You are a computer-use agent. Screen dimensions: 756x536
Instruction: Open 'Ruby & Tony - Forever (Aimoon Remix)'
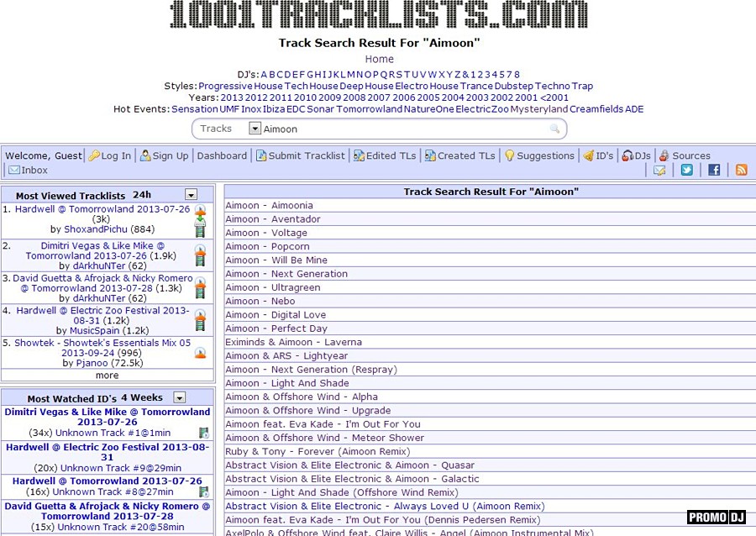318,451
